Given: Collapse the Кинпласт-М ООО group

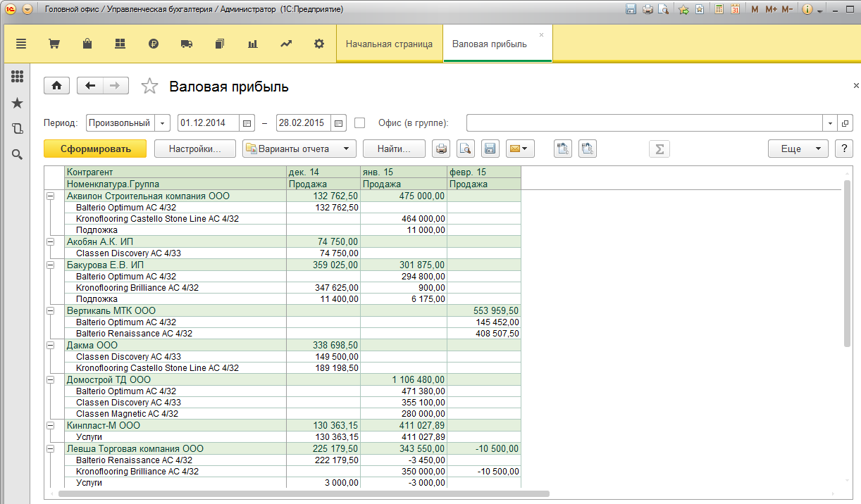Looking at the screenshot, I should coord(50,425).
